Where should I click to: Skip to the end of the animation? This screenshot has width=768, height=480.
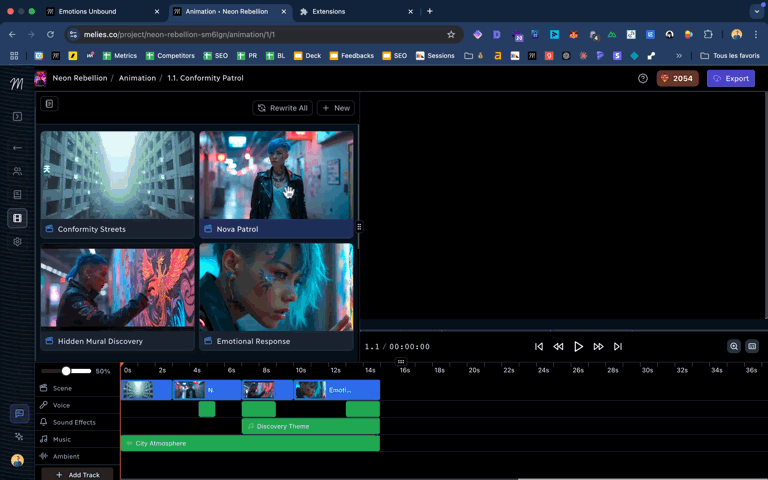(618, 346)
